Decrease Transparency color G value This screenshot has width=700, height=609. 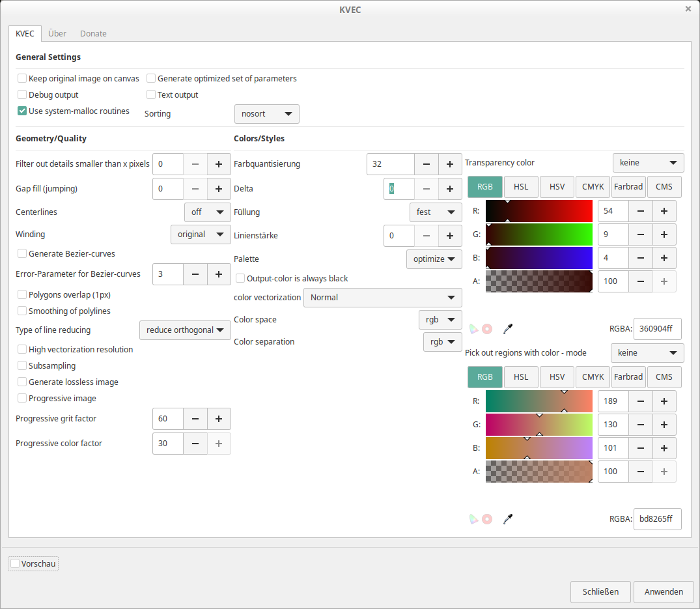[x=641, y=234]
